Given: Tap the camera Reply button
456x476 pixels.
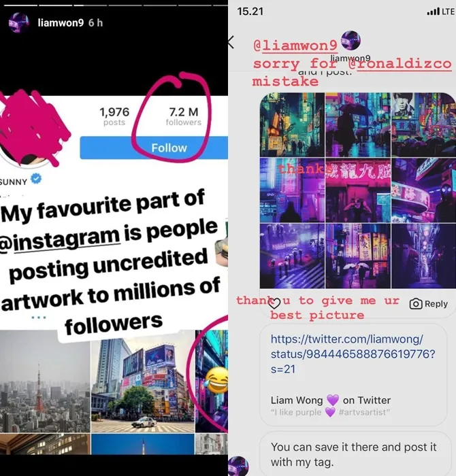Looking at the screenshot, I should click(x=429, y=304).
